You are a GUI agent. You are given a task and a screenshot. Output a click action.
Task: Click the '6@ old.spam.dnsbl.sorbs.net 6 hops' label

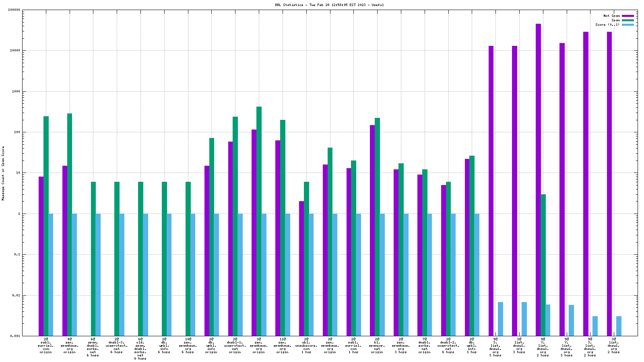(x=140, y=349)
